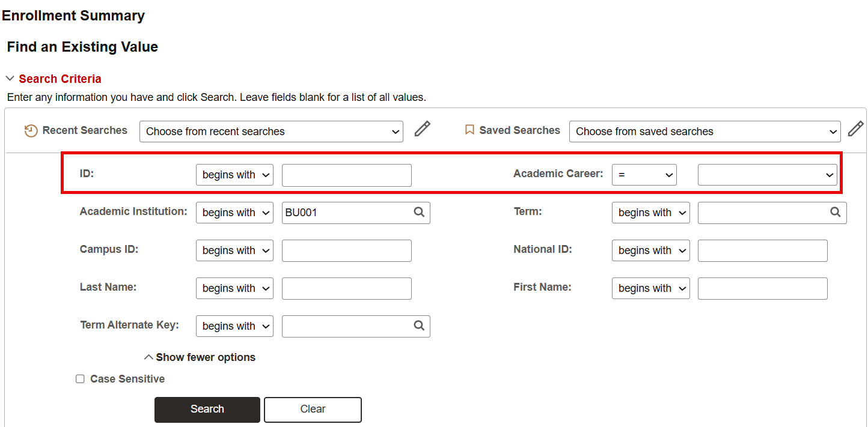Toggle the Case Sensitive checkbox

(80, 379)
